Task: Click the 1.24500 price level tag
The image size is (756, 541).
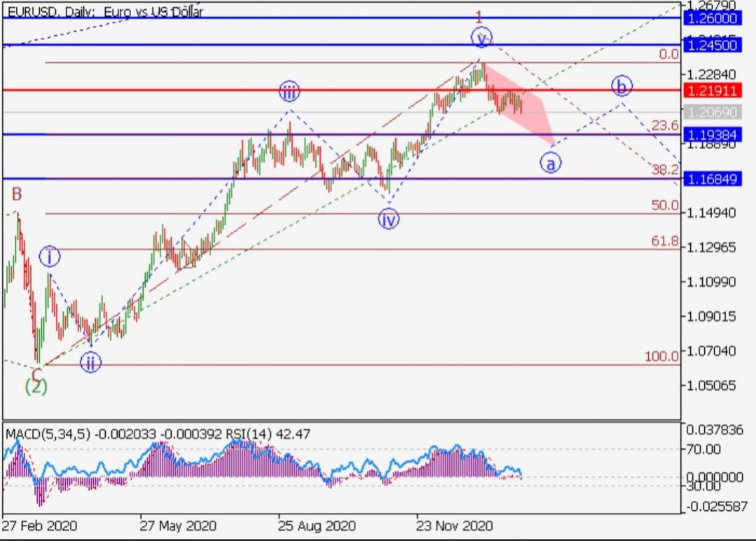Action: tap(711, 46)
